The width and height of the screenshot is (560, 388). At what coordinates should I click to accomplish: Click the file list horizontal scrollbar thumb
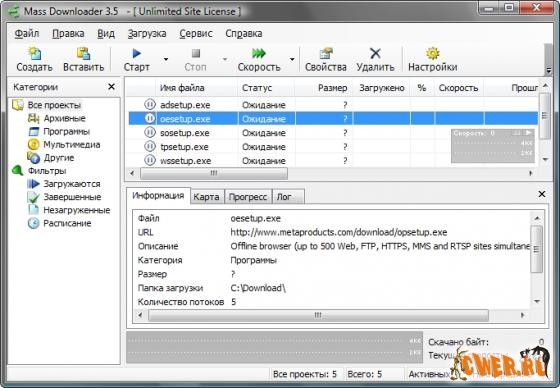[214, 173]
